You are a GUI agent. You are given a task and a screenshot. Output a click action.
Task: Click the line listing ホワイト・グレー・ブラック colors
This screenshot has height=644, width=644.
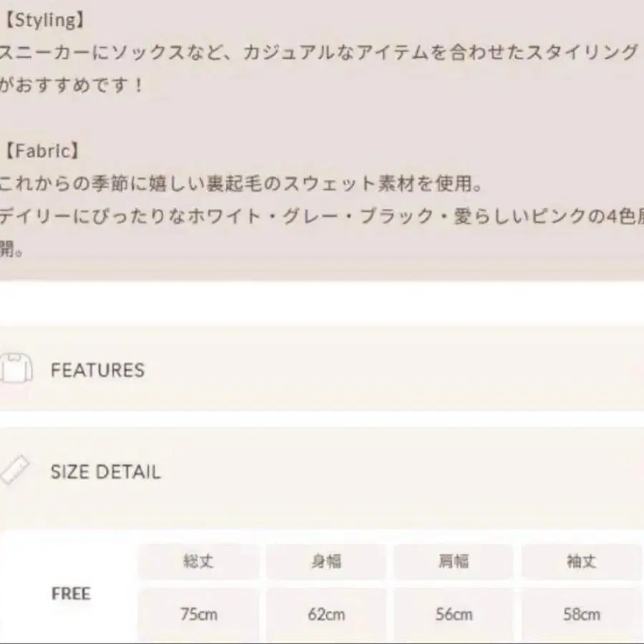318,217
